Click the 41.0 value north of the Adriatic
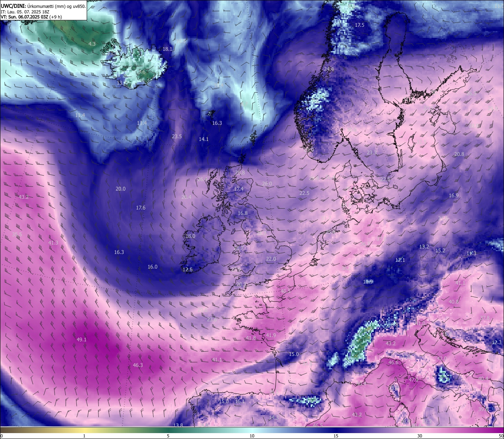 (x=421, y=323)
